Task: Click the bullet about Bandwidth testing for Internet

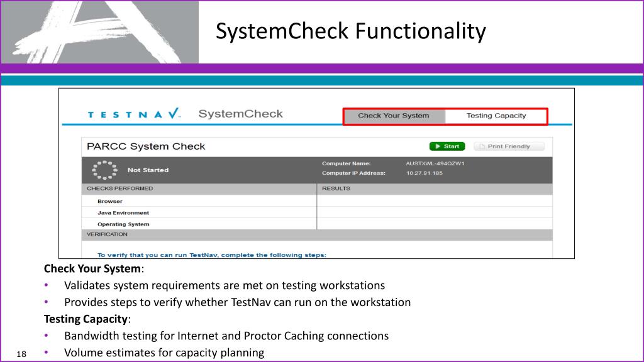Action: tap(226, 336)
